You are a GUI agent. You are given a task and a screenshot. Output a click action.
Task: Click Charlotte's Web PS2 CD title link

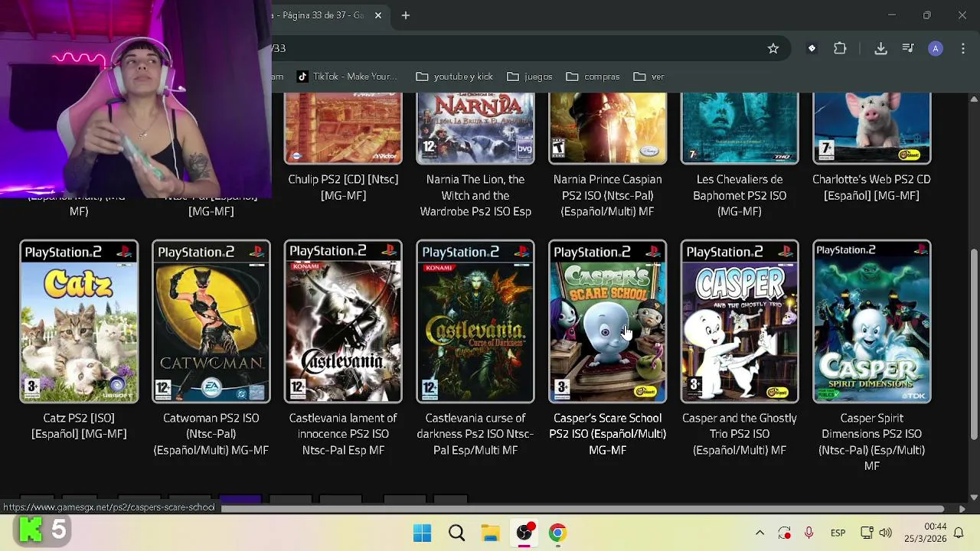[x=872, y=187]
